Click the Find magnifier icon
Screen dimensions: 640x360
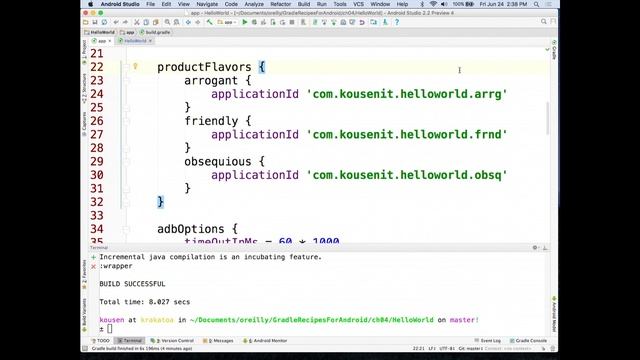167,22
